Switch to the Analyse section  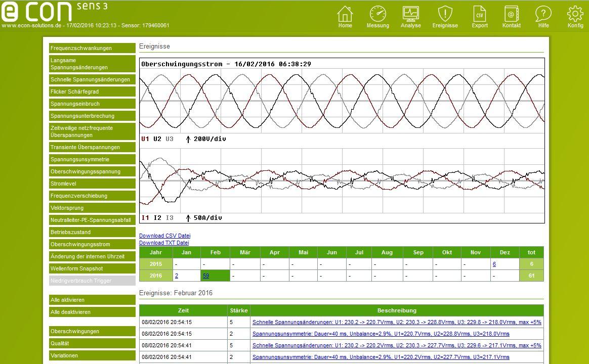[411, 16]
